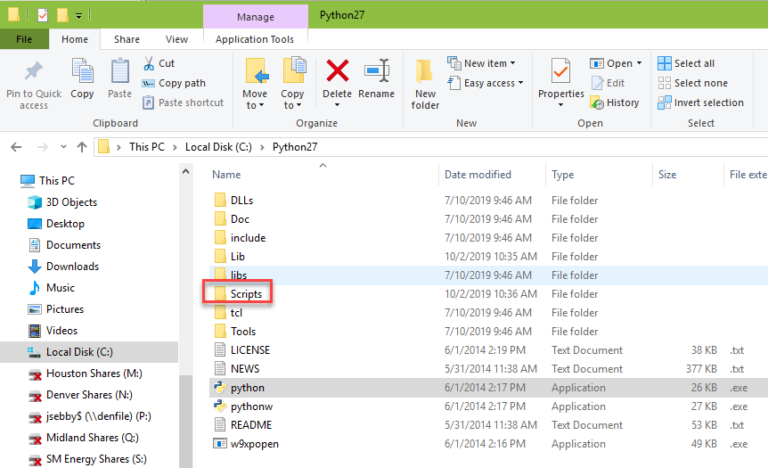The image size is (768, 468).
Task: Open the Delete dropdown arrow
Action: click(337, 105)
